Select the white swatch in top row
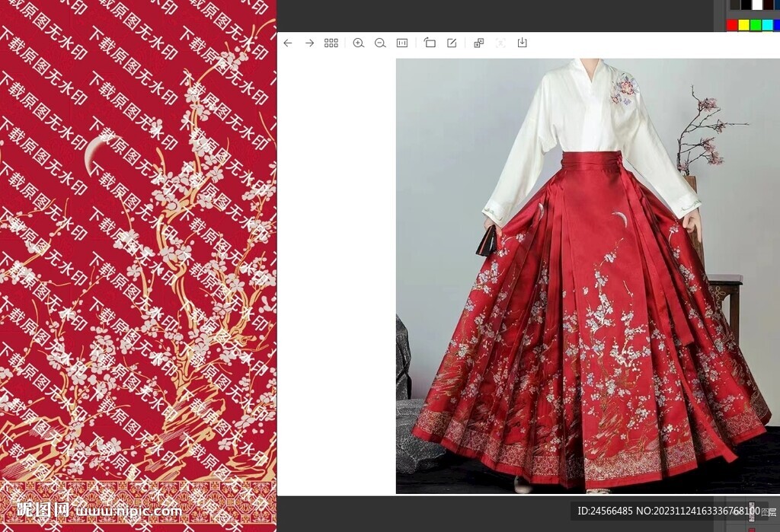The width and height of the screenshot is (780, 532). pyautogui.click(x=757, y=5)
